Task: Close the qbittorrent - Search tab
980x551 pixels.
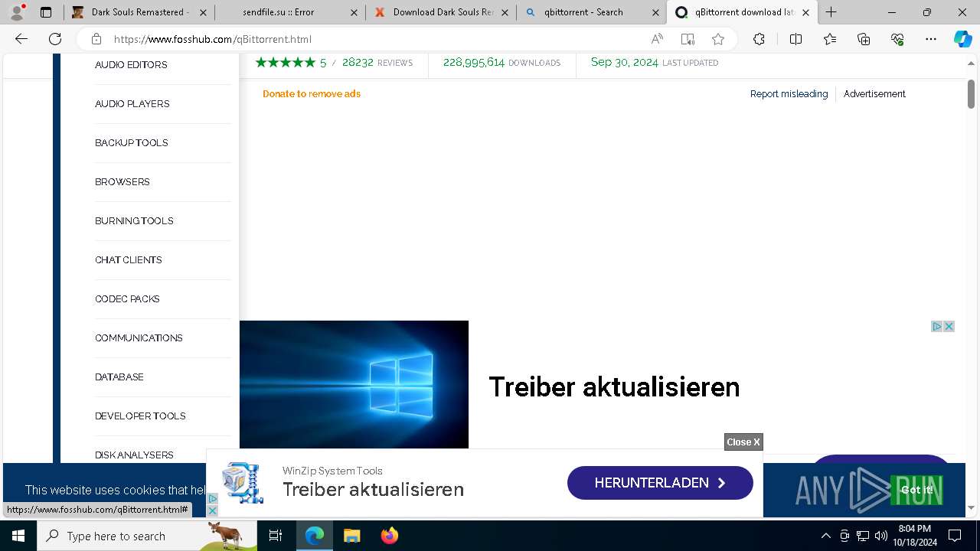Action: tap(655, 12)
